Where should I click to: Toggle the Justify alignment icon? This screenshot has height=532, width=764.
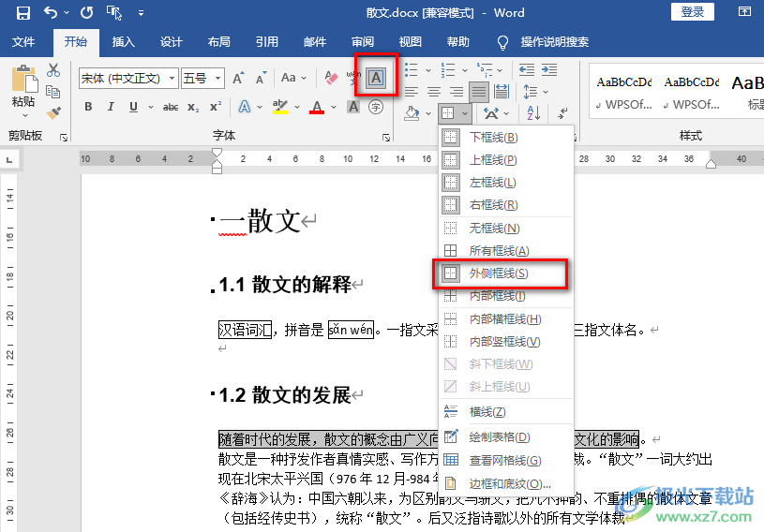click(x=479, y=92)
